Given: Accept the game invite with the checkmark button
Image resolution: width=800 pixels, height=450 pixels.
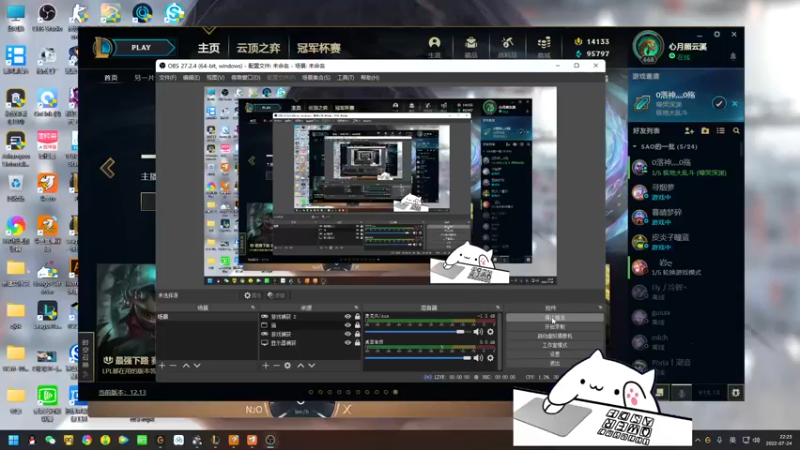Looking at the screenshot, I should (719, 104).
